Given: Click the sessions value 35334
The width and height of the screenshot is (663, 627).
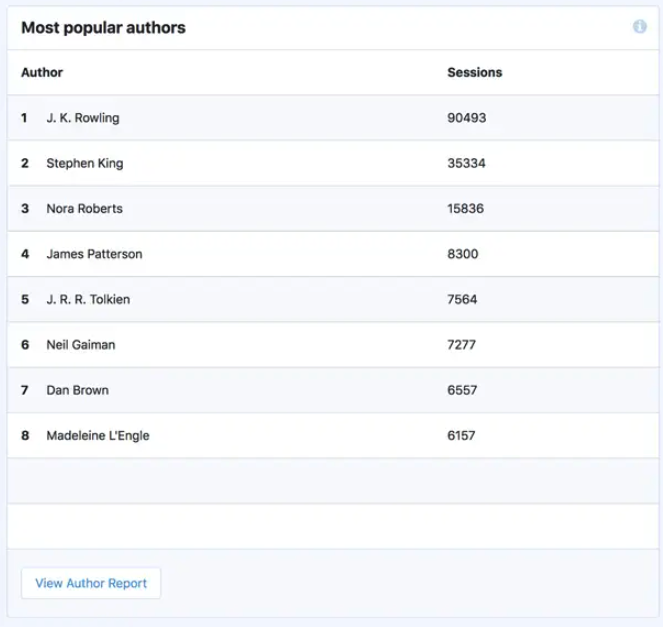Looking at the screenshot, I should coord(466,163).
